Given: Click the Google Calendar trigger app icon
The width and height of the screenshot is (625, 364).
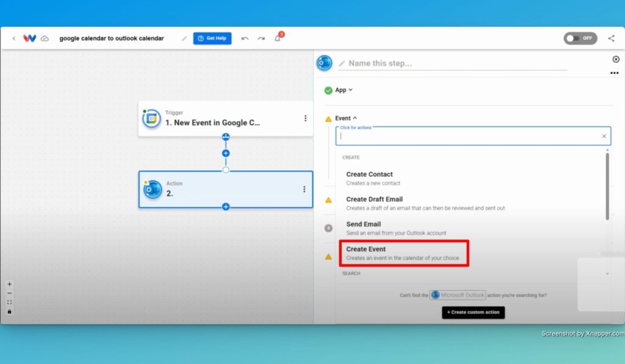Looking at the screenshot, I should tap(151, 118).
